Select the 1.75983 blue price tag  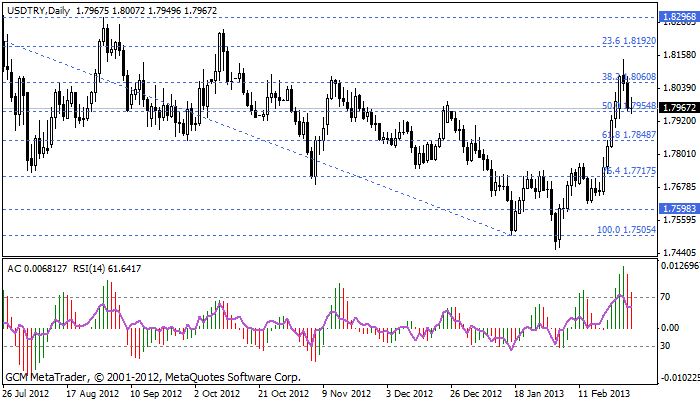point(679,209)
